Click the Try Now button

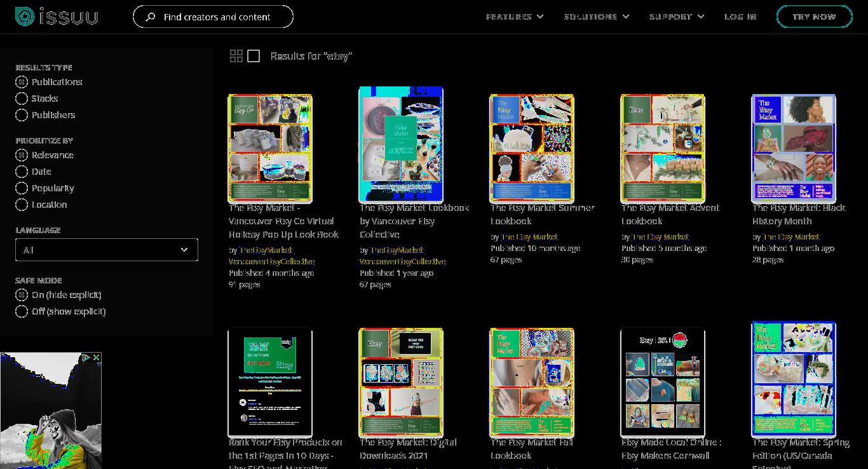(x=814, y=17)
